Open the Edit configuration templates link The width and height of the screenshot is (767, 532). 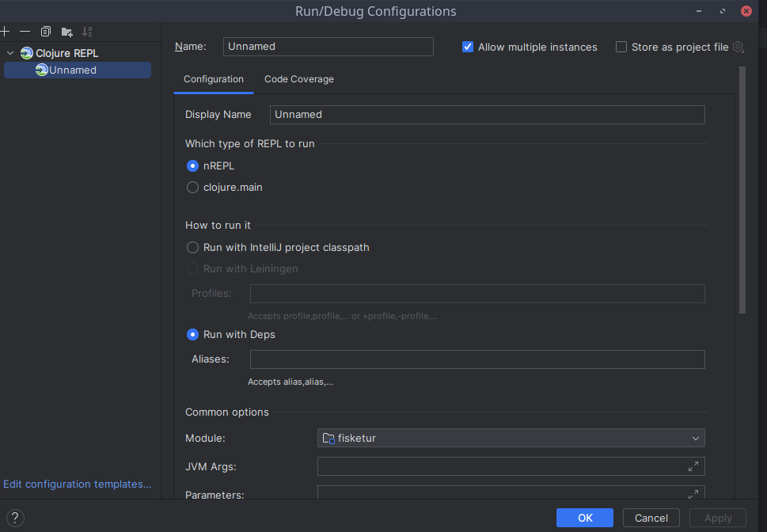click(77, 484)
